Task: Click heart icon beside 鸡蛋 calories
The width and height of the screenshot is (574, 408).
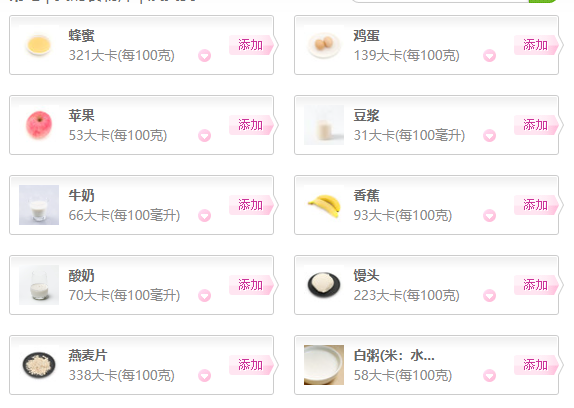Action: coord(489,56)
